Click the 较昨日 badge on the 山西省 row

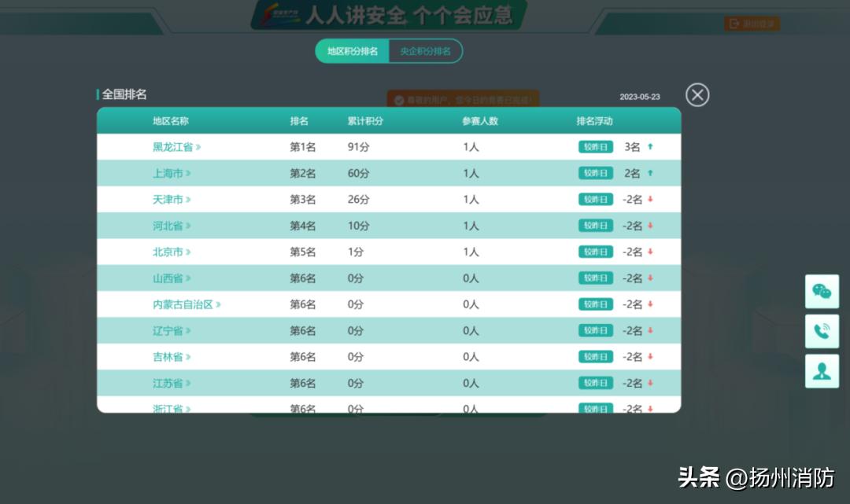click(x=597, y=278)
